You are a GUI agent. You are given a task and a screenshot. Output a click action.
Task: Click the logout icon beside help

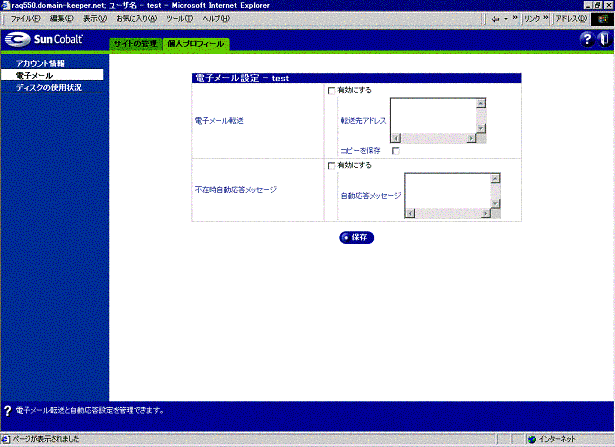coord(604,39)
